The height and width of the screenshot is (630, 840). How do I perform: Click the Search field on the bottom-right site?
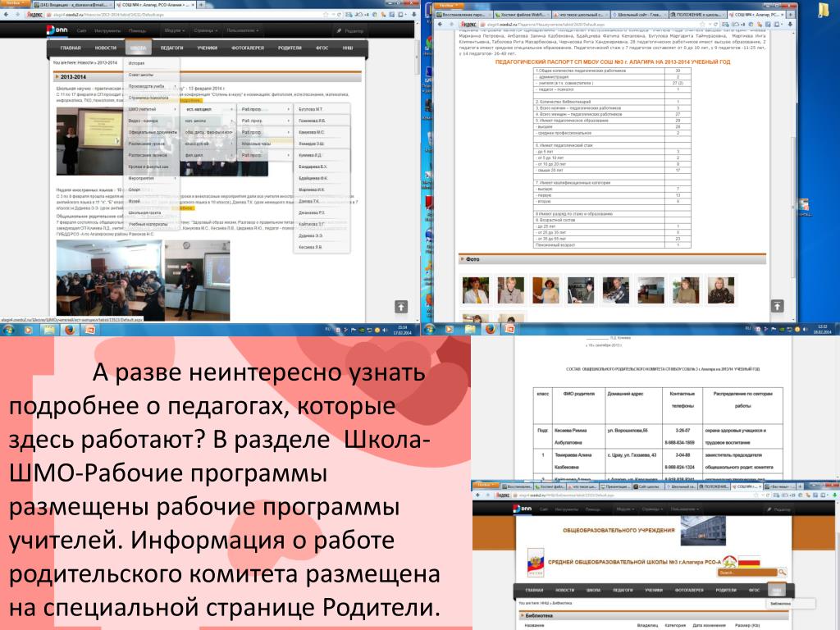(746, 572)
